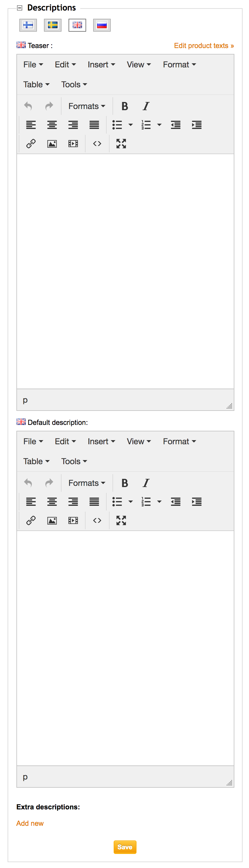The image size is (249, 868).
Task: Insert link in Default description editor
Action: coord(31,520)
